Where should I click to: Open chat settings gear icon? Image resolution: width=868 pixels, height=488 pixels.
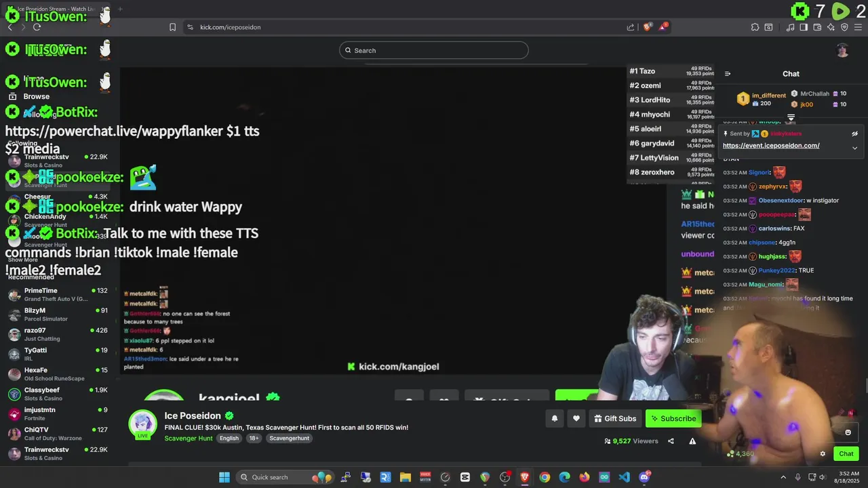(x=823, y=454)
